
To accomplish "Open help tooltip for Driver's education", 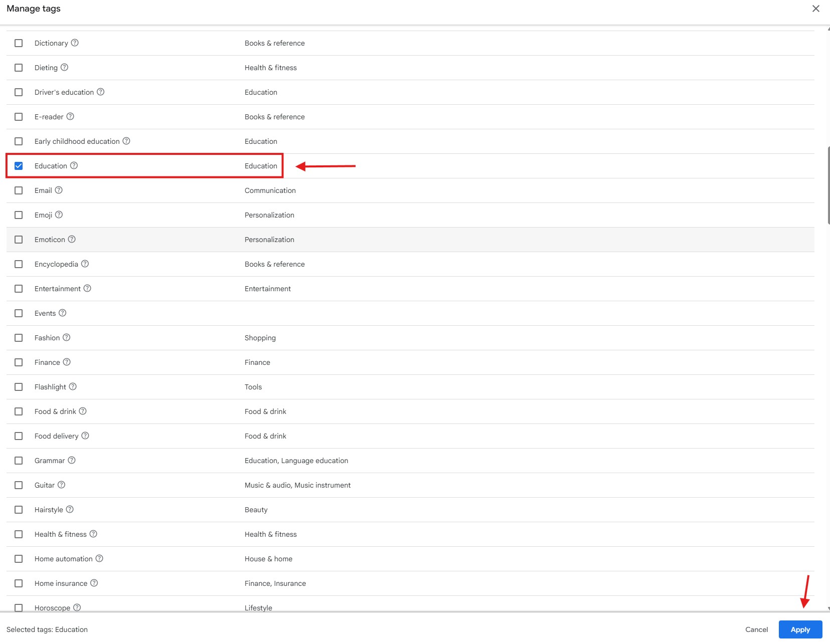I will coord(100,92).
